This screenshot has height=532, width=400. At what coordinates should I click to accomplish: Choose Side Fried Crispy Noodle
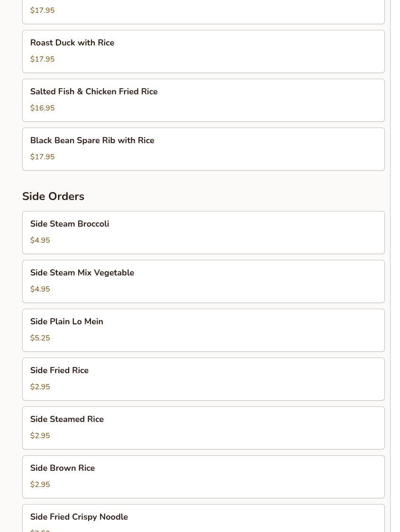tap(203, 518)
